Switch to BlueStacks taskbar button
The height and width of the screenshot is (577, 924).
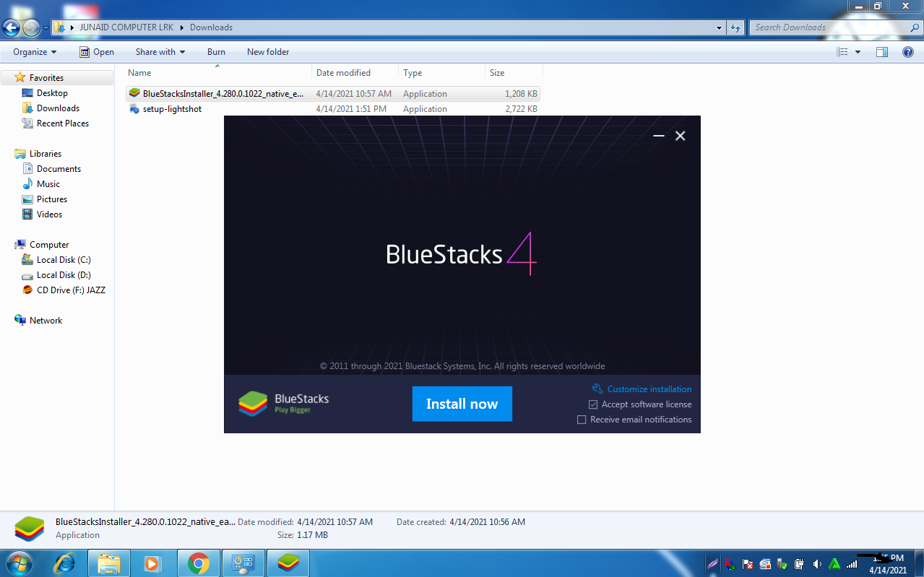(288, 563)
